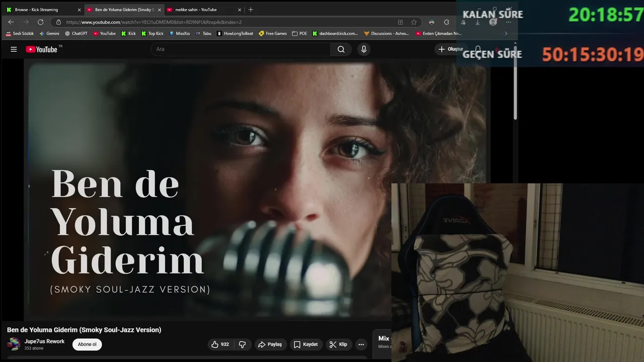The height and width of the screenshot is (362, 644).
Task: Click the video title Ben de Yoluma Giderim
Action: (84, 330)
